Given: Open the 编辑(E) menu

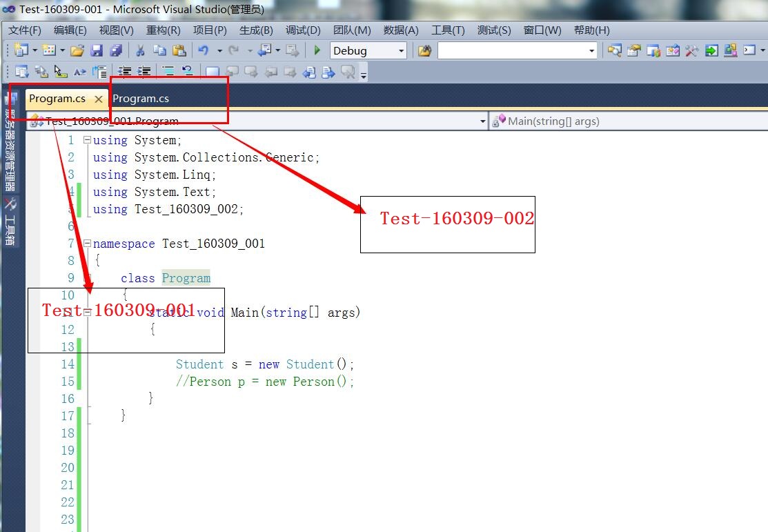Looking at the screenshot, I should coord(70,30).
